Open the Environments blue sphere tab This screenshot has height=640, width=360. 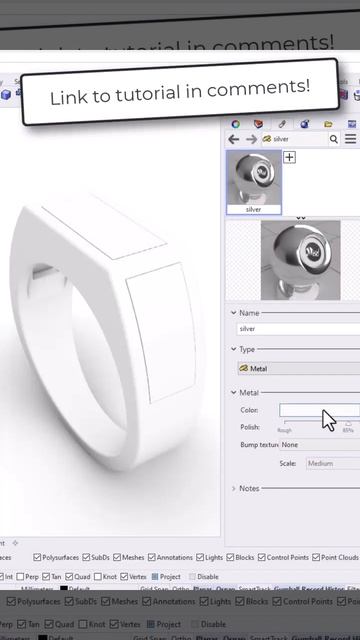pyautogui.click(x=304, y=124)
